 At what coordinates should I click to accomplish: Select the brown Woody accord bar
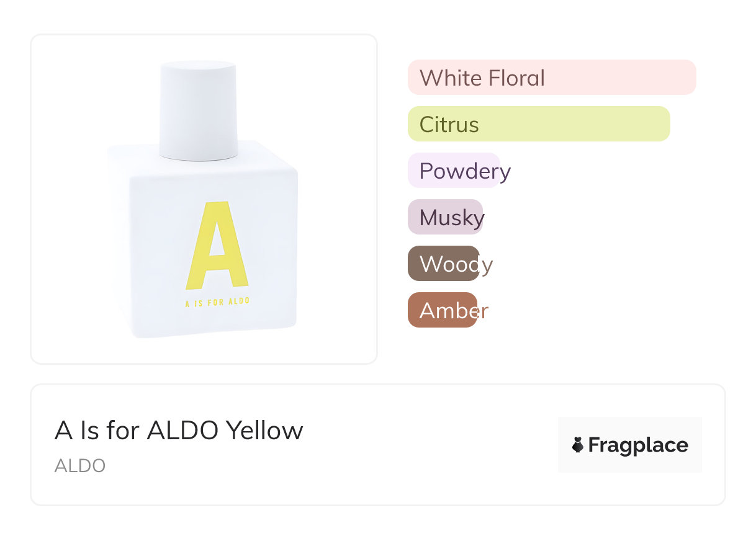pyautogui.click(x=444, y=264)
